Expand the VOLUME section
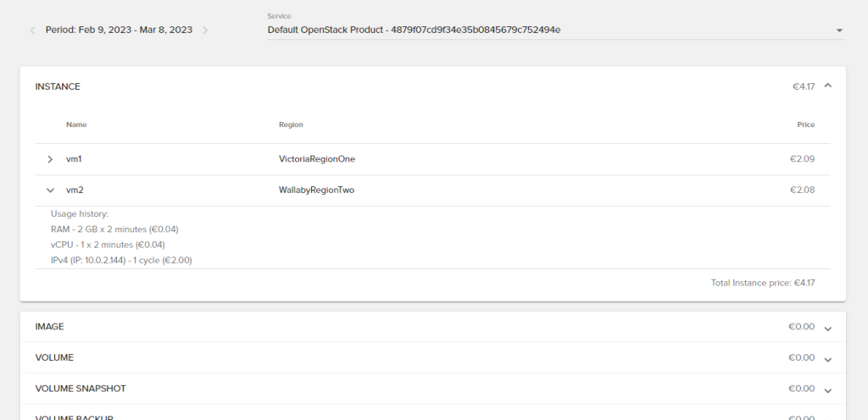The height and width of the screenshot is (420, 868). [827, 359]
